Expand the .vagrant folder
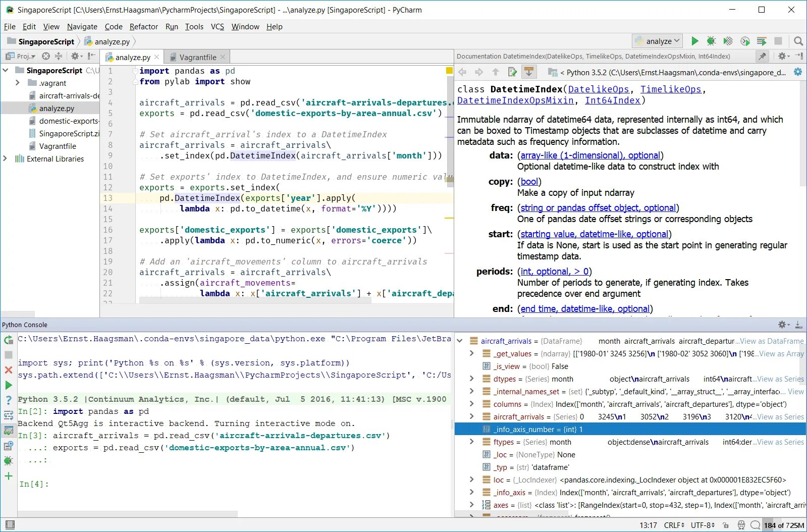The height and width of the screenshot is (532, 807). [x=18, y=83]
